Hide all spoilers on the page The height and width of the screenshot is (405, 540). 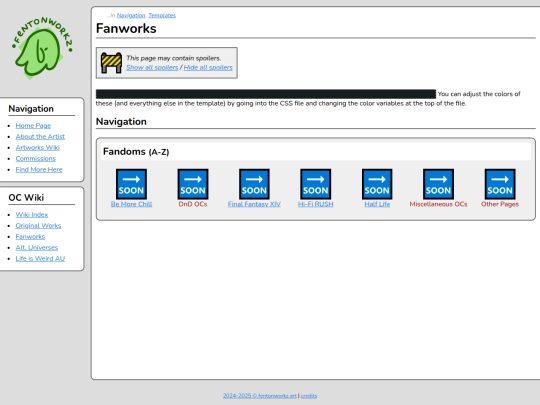click(208, 68)
